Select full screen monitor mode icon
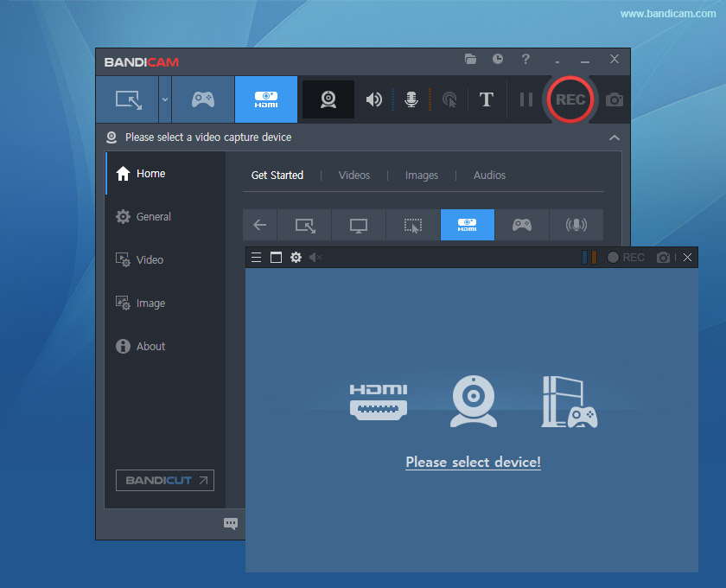 tap(359, 225)
